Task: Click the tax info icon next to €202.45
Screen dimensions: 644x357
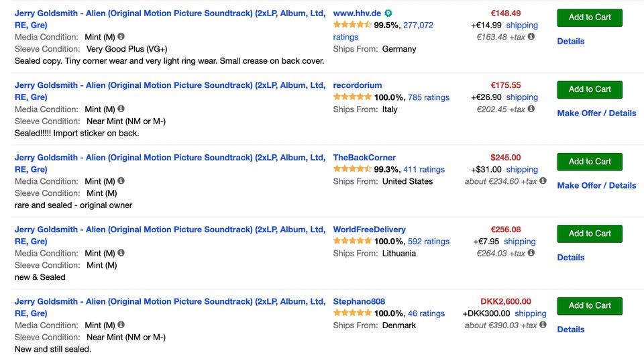Action: [x=531, y=109]
